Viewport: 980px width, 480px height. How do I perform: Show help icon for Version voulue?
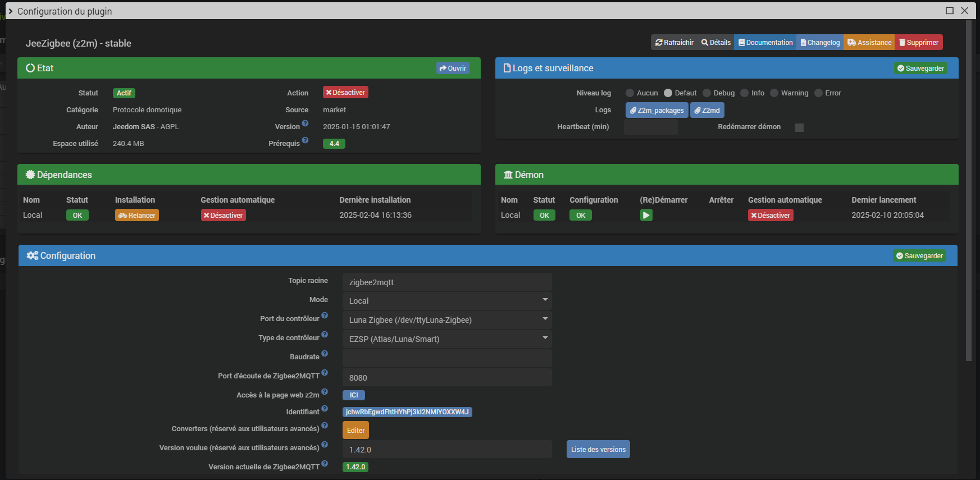coord(325,445)
